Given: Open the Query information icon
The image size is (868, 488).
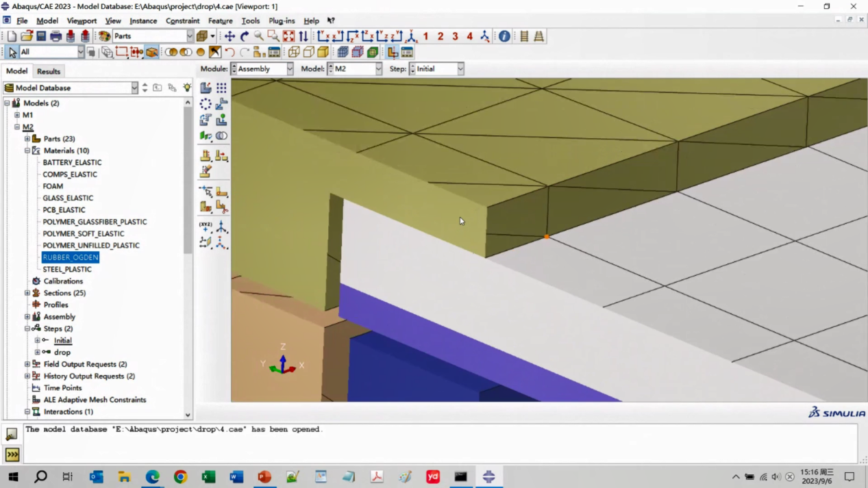Looking at the screenshot, I should [504, 36].
